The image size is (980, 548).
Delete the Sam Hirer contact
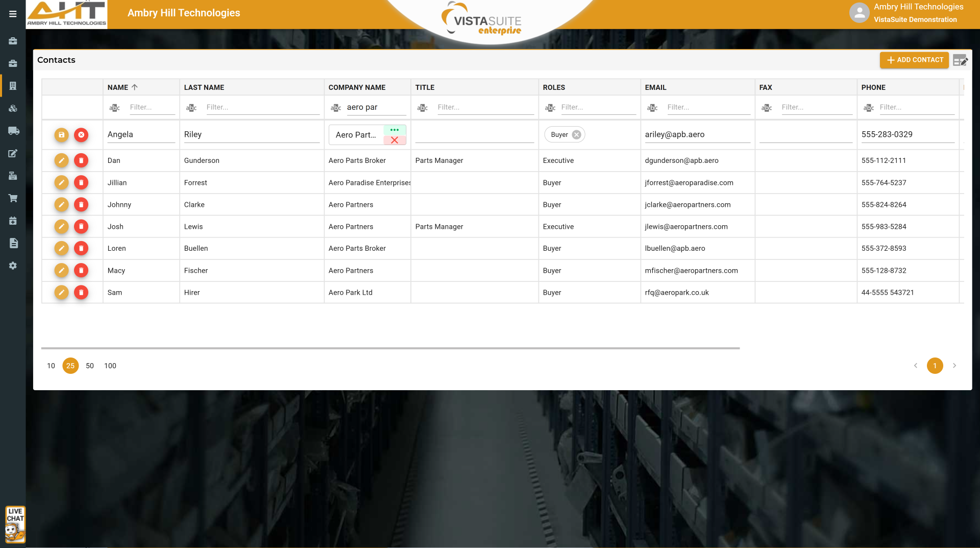click(x=81, y=292)
